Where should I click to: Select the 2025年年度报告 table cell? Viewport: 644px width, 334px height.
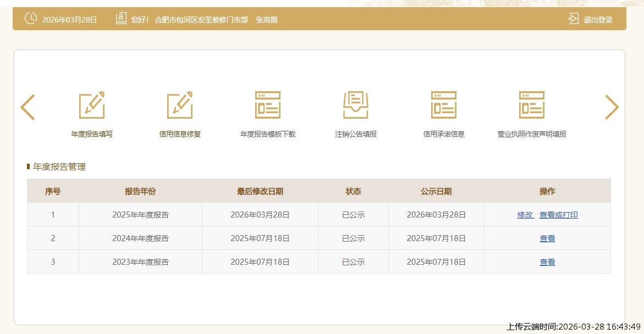(140, 215)
